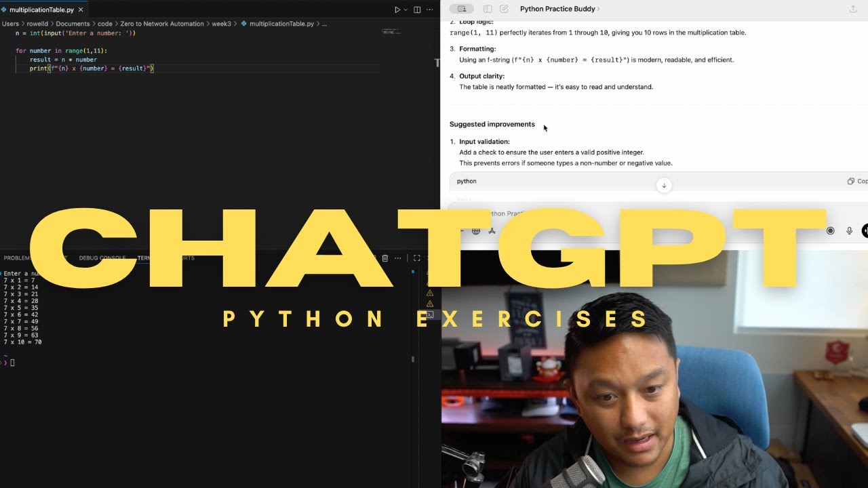868x488 pixels.
Task: Open Zero to Network Automation breadcrumb
Action: tap(162, 24)
